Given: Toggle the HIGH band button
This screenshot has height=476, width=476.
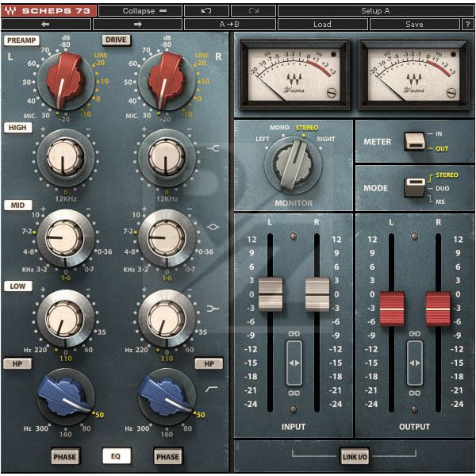Looking at the screenshot, I should coord(18,128).
